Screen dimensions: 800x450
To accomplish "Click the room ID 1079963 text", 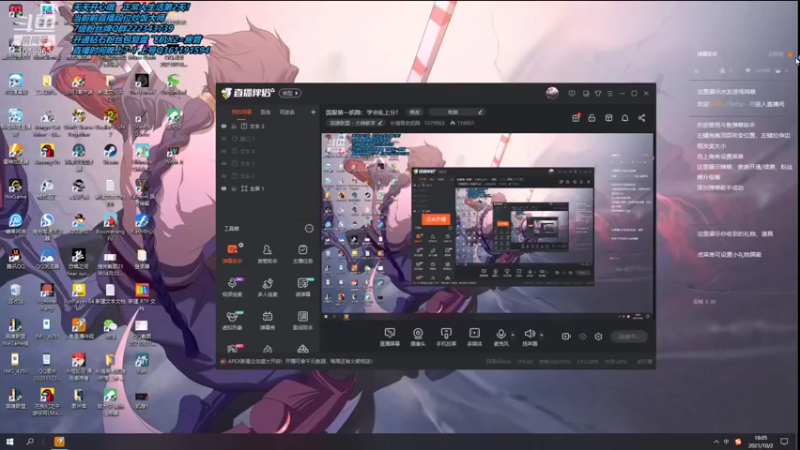I will [434, 123].
